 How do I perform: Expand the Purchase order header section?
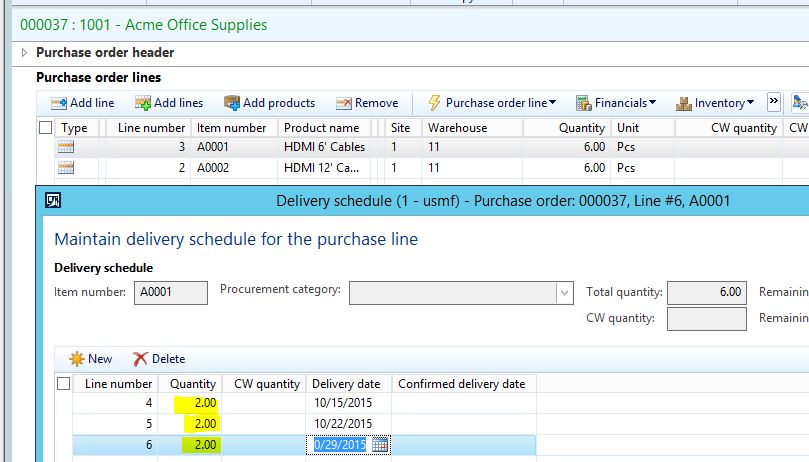coord(24,53)
